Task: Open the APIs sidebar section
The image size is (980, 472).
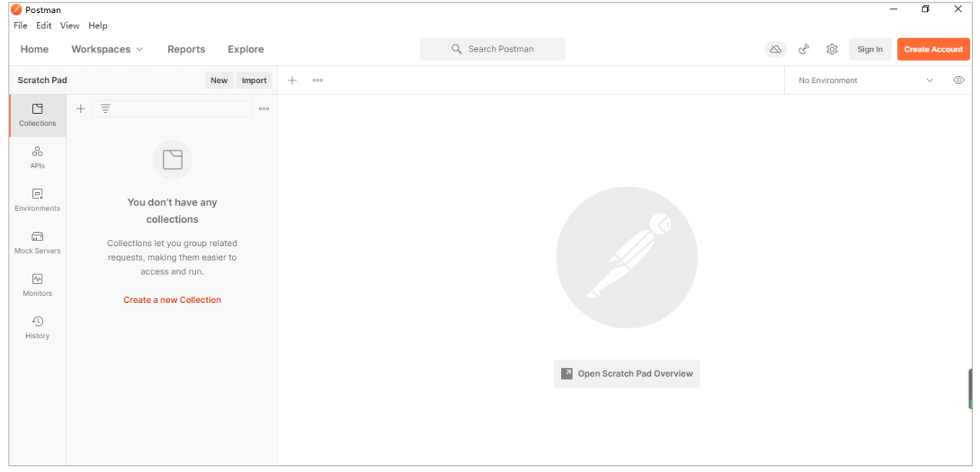Action: coord(38,158)
